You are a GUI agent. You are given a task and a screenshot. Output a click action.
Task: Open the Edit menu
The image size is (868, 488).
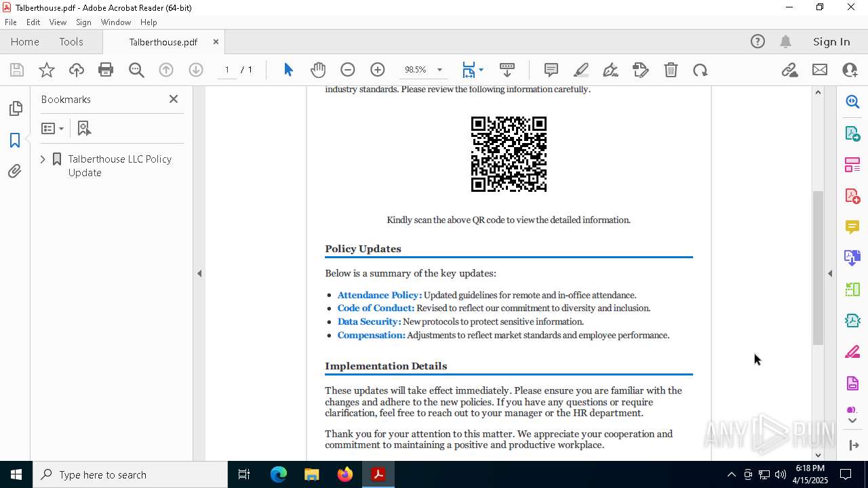pyautogui.click(x=33, y=22)
